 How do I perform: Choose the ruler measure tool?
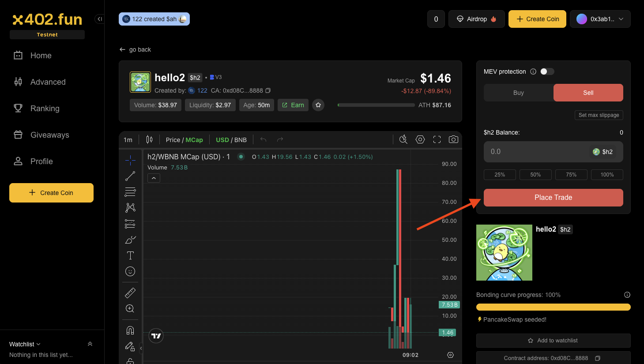click(x=130, y=293)
